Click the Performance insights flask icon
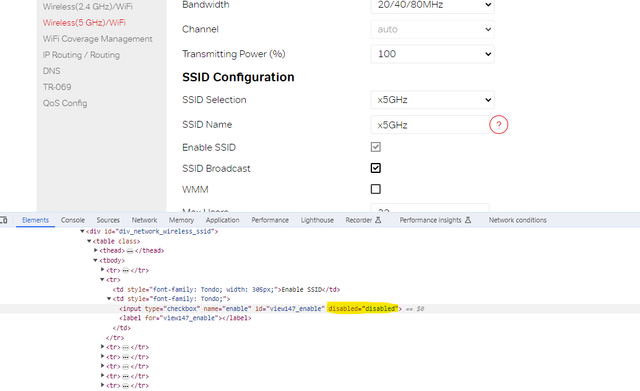 pos(468,220)
